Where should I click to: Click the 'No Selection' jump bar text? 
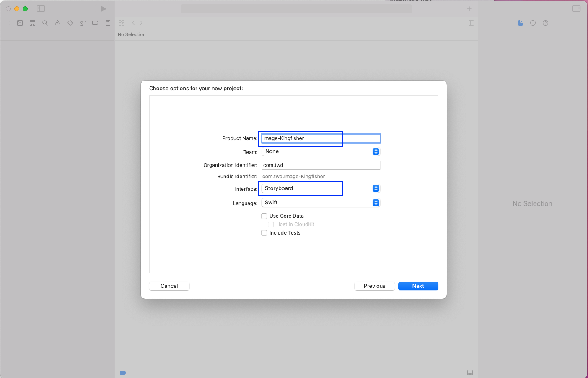[x=132, y=35]
